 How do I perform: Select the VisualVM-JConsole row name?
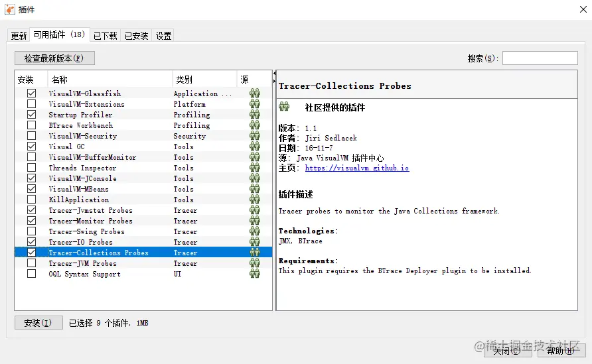click(x=83, y=178)
